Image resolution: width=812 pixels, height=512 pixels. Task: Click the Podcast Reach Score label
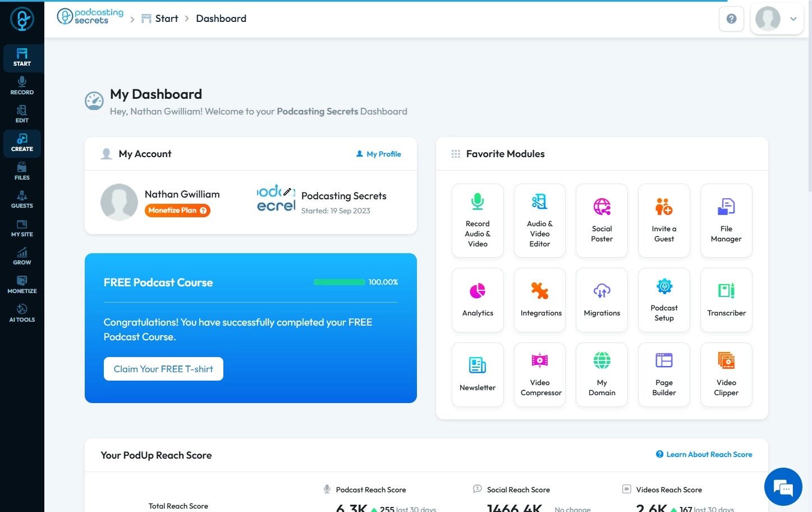point(371,490)
